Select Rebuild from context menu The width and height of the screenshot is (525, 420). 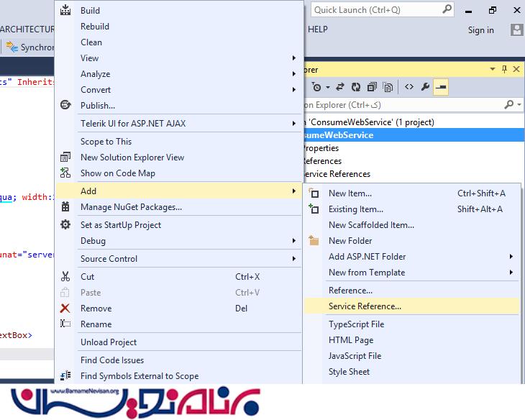(179, 26)
